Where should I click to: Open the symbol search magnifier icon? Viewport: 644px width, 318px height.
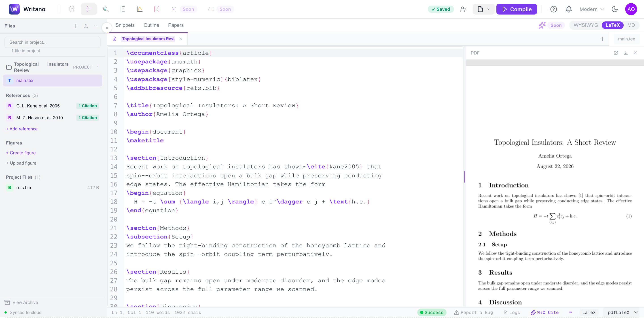click(106, 9)
